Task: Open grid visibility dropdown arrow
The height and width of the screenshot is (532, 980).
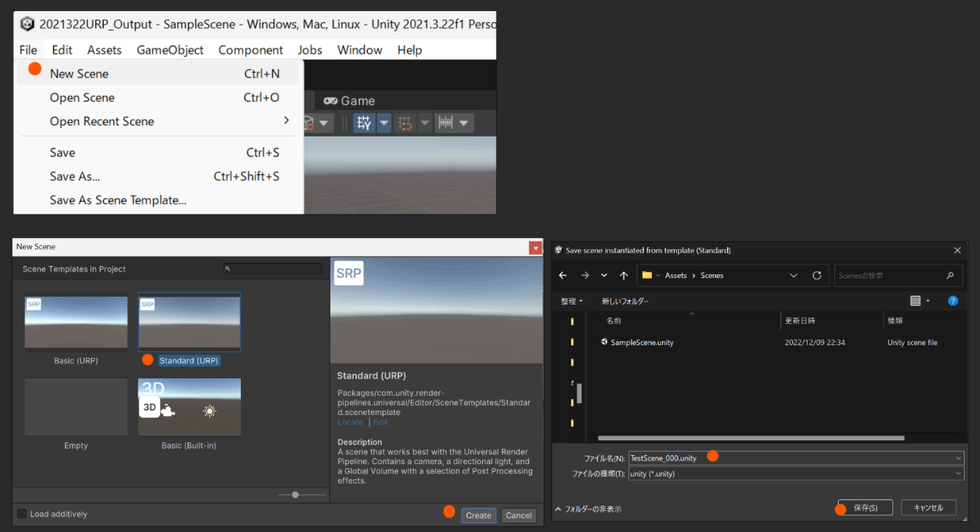Action: tap(384, 123)
